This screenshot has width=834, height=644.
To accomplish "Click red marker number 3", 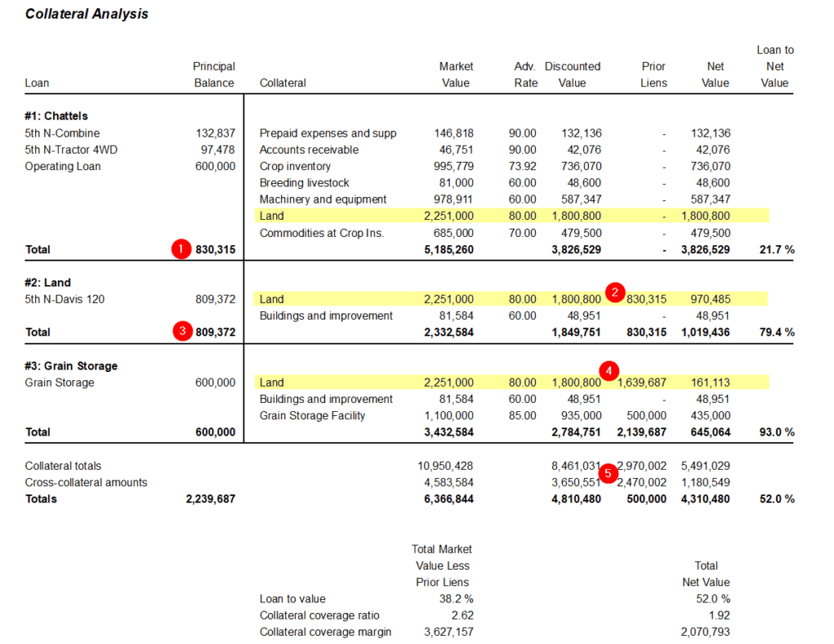I will pos(180,331).
